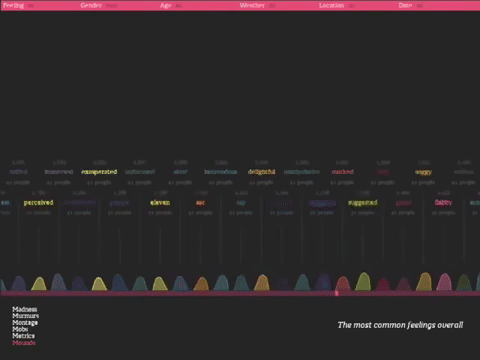Open the Location filter dropdown
The height and width of the screenshot is (360, 480).
pos(331,5)
